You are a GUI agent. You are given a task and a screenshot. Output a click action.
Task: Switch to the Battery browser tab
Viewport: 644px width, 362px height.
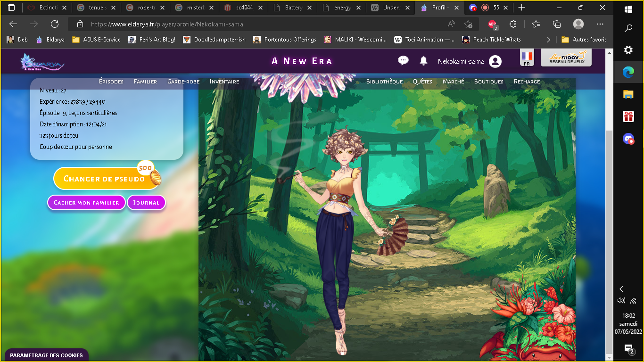click(292, 8)
